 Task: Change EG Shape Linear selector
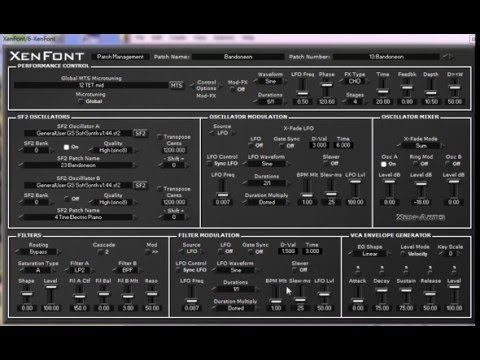[x=370, y=254]
